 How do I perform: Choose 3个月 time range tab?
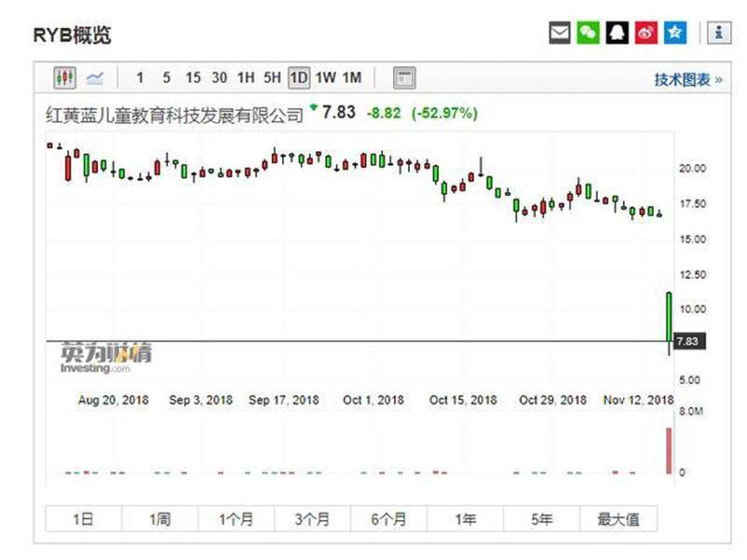(313, 519)
